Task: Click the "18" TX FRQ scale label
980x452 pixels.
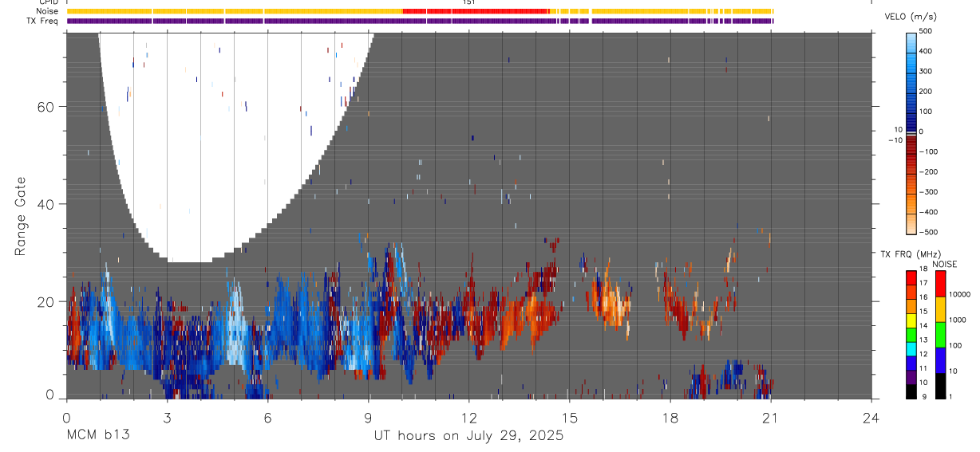Action: click(x=924, y=269)
